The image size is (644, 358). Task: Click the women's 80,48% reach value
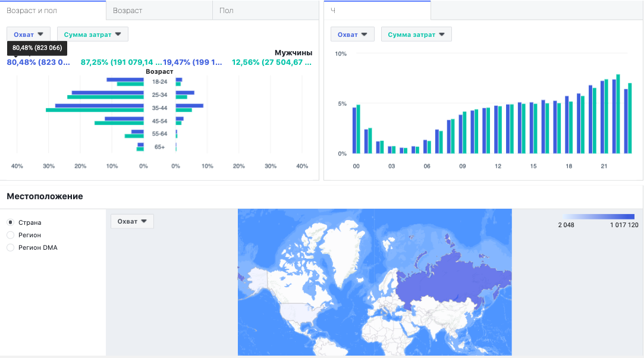point(39,62)
